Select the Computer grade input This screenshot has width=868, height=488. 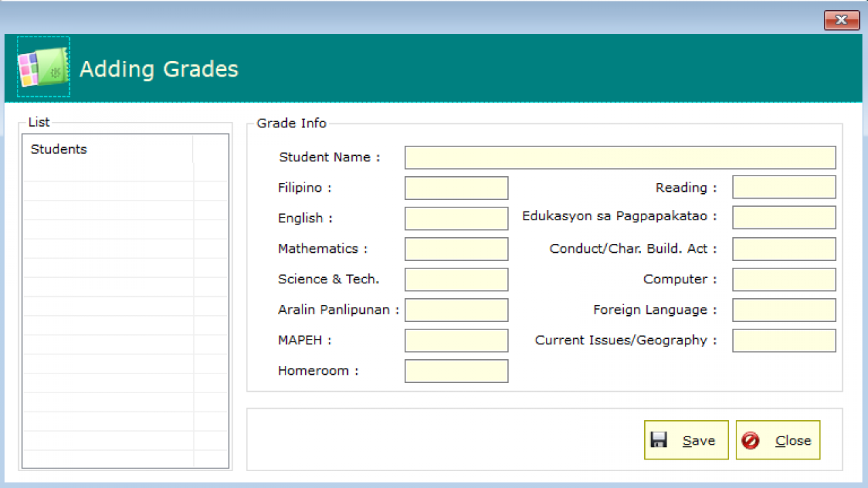pos(784,279)
